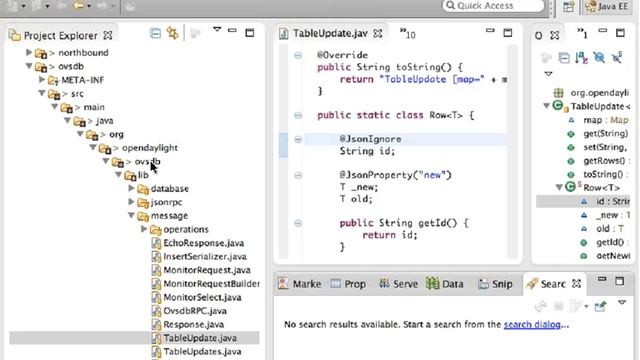Collapse the java folder

67,120
